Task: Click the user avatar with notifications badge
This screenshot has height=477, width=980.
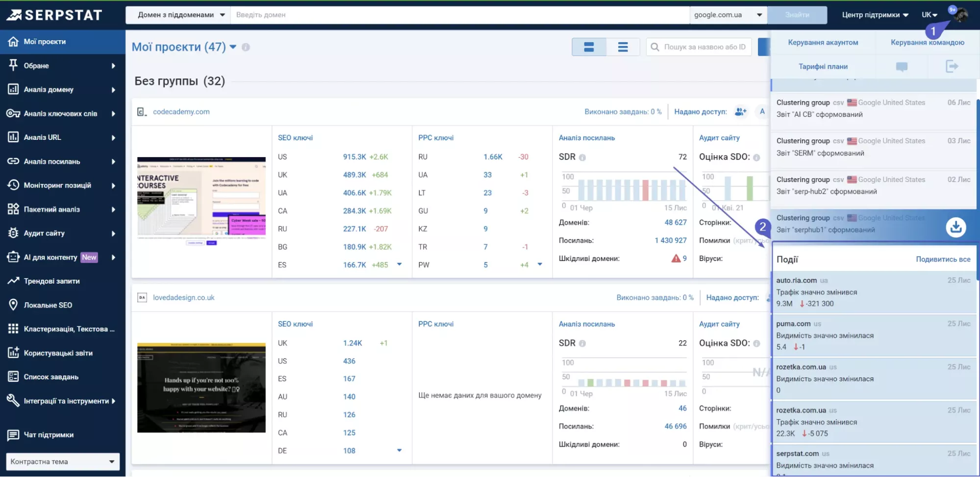Action: [959, 14]
